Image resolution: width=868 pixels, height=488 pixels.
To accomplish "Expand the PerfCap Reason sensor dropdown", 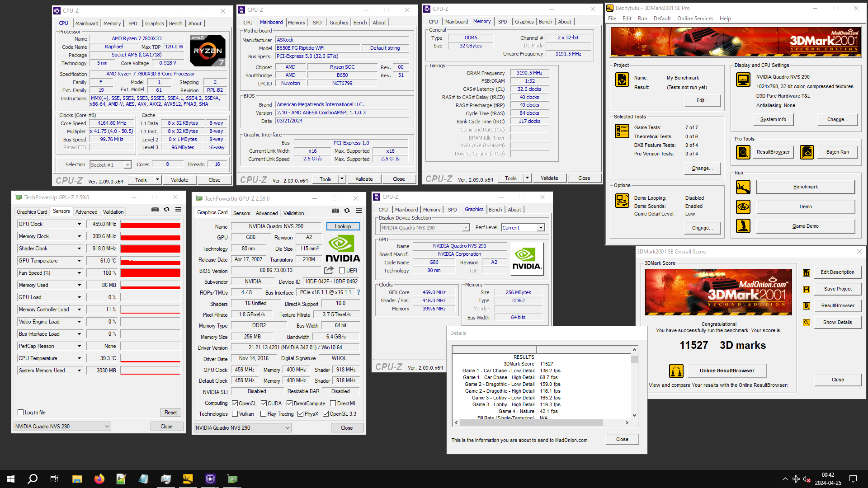I will (79, 346).
